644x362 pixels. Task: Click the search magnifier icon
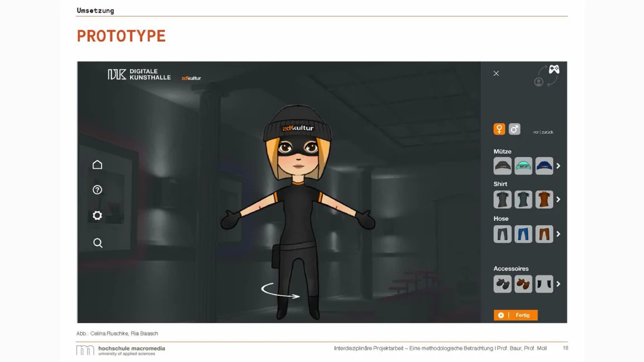tap(98, 243)
